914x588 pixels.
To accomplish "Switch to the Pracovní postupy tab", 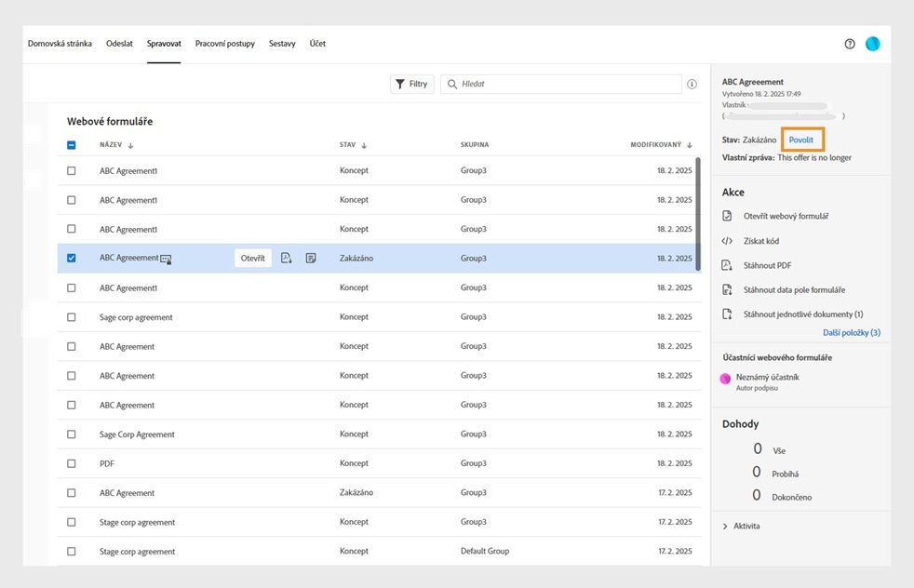I will [x=224, y=44].
